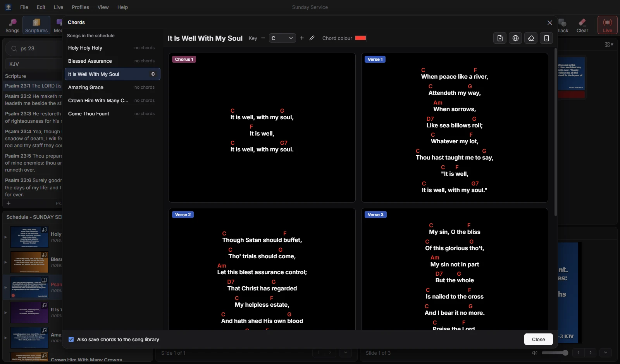The height and width of the screenshot is (364, 620).
Task: Open the red Chord colour swatch
Action: 360,38
